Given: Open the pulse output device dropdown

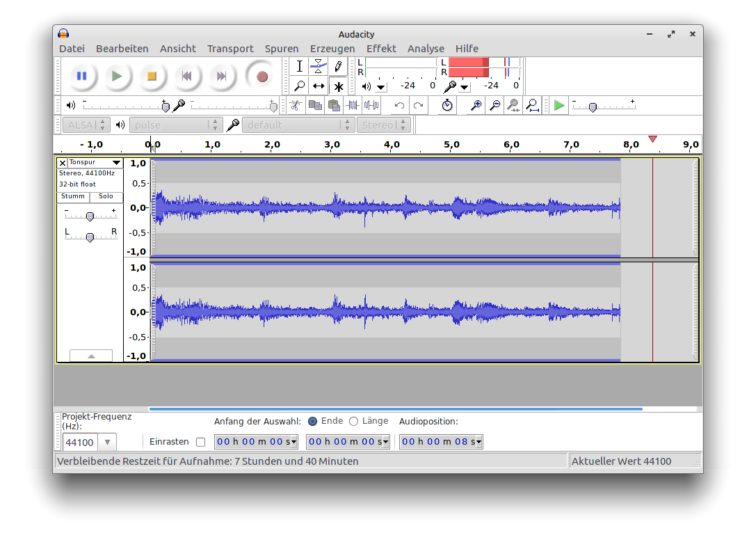Looking at the screenshot, I should [x=176, y=125].
